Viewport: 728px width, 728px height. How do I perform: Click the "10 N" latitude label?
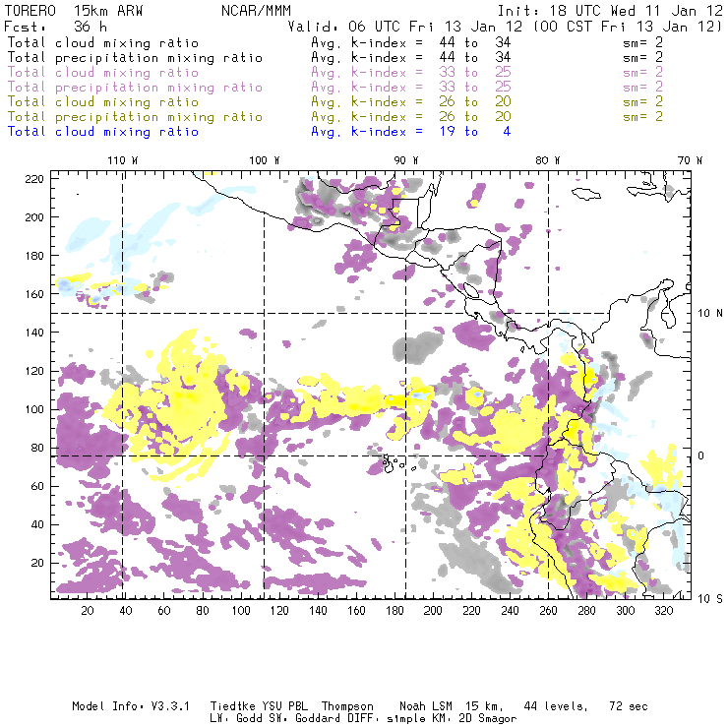710,314
